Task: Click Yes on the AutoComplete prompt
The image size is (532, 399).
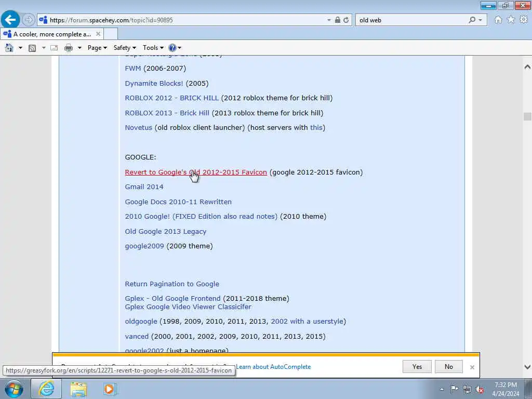Action: coord(417,367)
